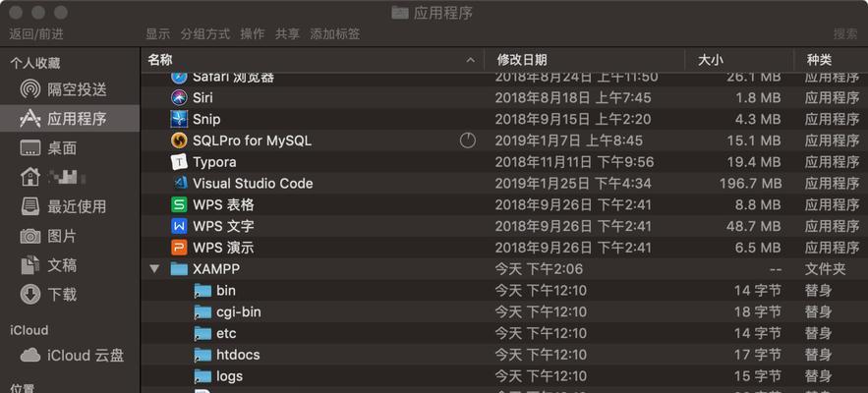Open iCloud 云盘 in the sidebar
Viewport: 868px width, 393px height.
pos(70,355)
